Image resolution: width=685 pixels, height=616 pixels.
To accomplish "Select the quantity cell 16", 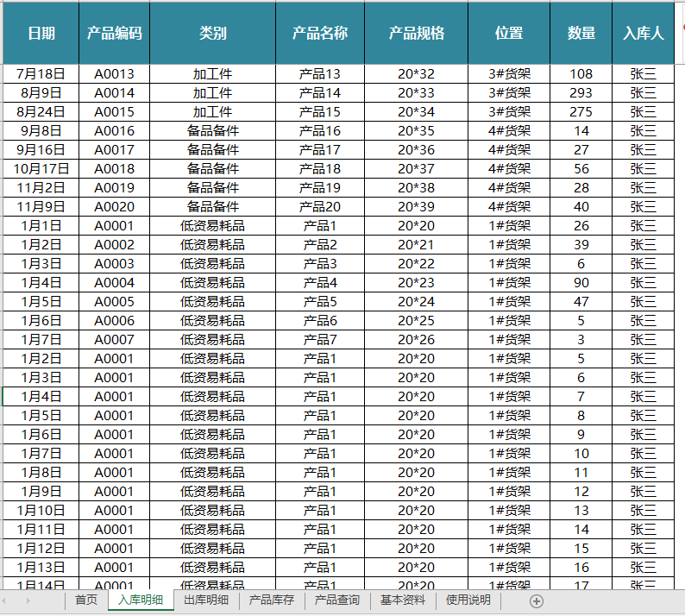I will 581,568.
